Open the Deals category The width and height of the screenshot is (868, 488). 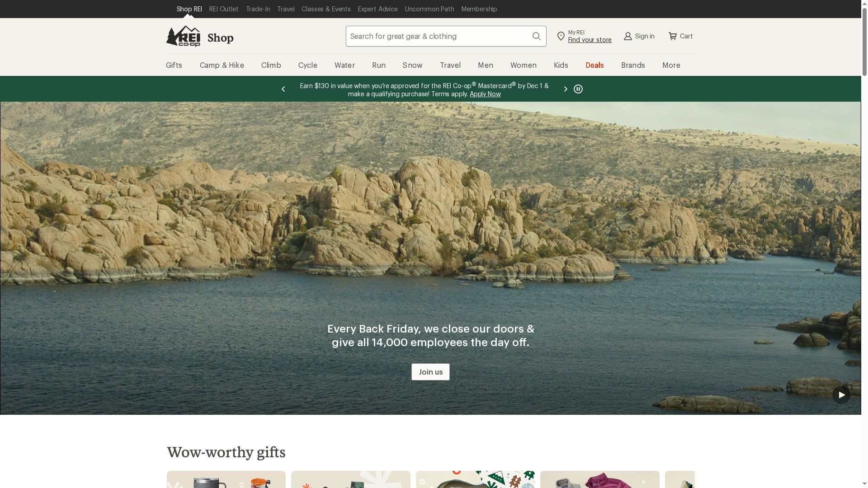pos(594,65)
